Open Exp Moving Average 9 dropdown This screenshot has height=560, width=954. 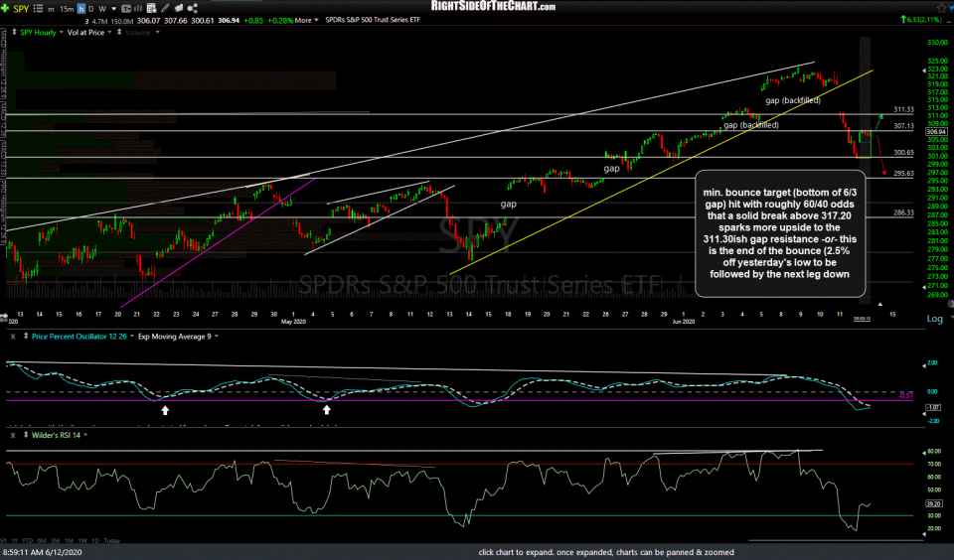(x=216, y=337)
